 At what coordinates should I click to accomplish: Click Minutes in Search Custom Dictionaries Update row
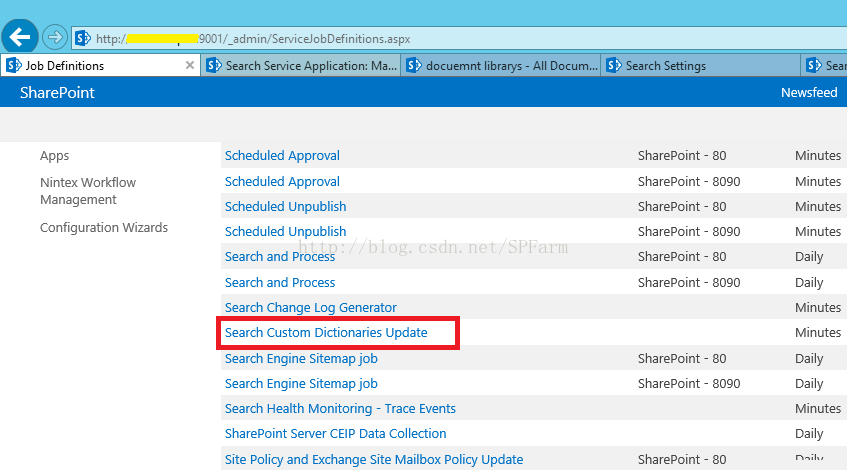pos(818,333)
